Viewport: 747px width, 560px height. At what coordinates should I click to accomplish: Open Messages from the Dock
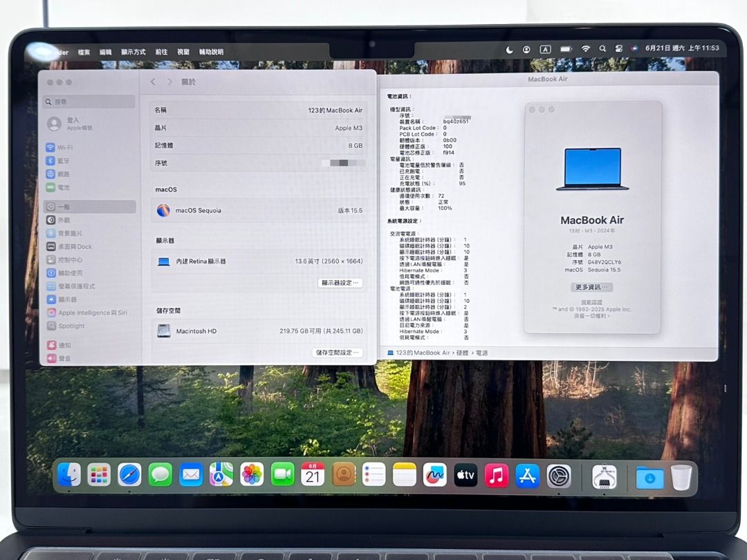pyautogui.click(x=160, y=475)
